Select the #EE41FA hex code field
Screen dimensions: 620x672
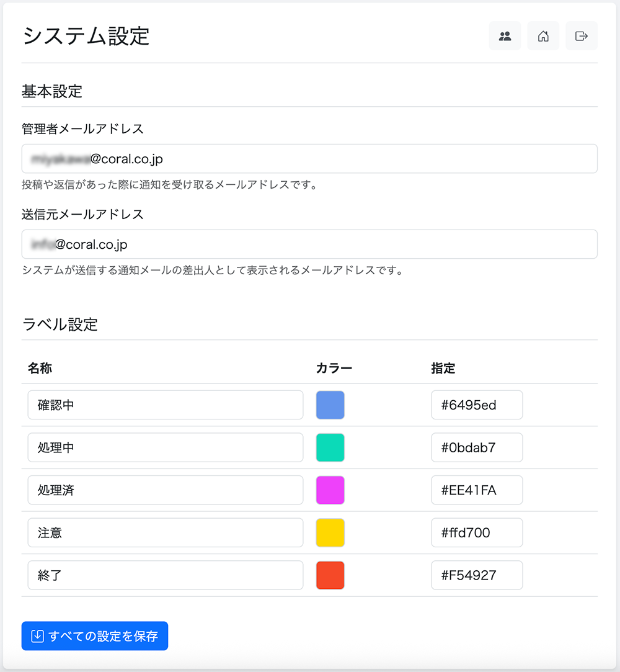pyautogui.click(x=476, y=490)
